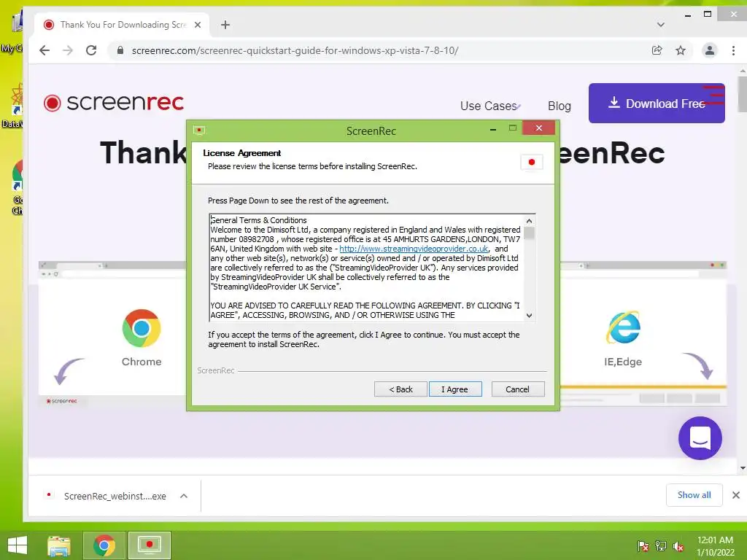The width and height of the screenshot is (747, 560).
Task: Open the Action Center flag tray icon
Action: click(643, 545)
